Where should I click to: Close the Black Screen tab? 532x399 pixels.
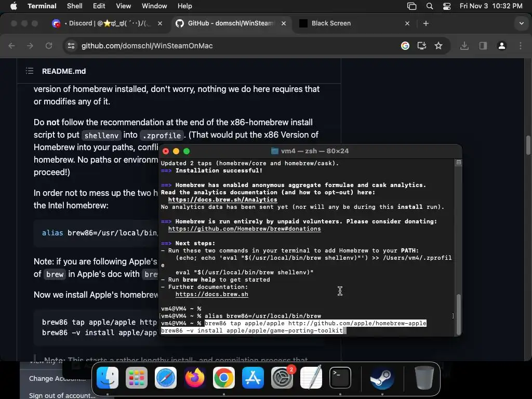click(407, 23)
